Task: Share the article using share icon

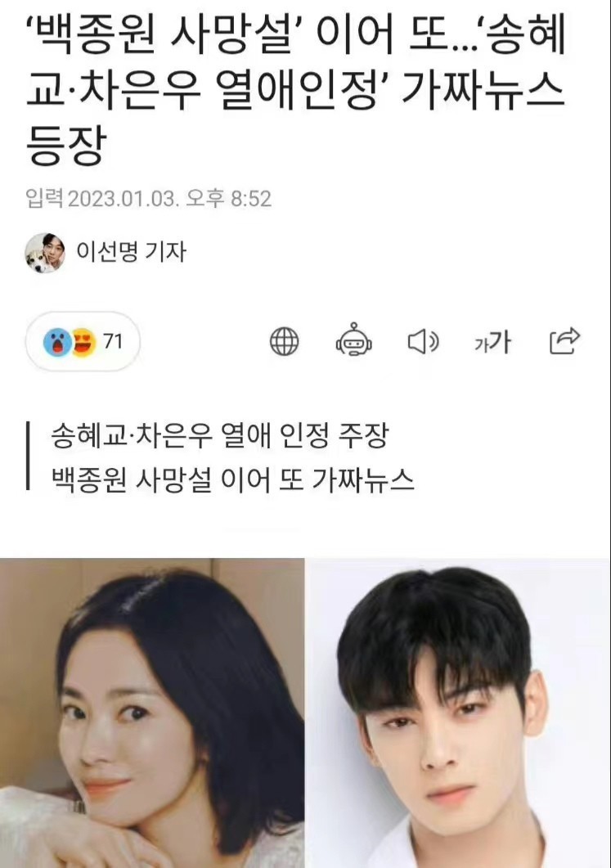Action: (x=564, y=341)
